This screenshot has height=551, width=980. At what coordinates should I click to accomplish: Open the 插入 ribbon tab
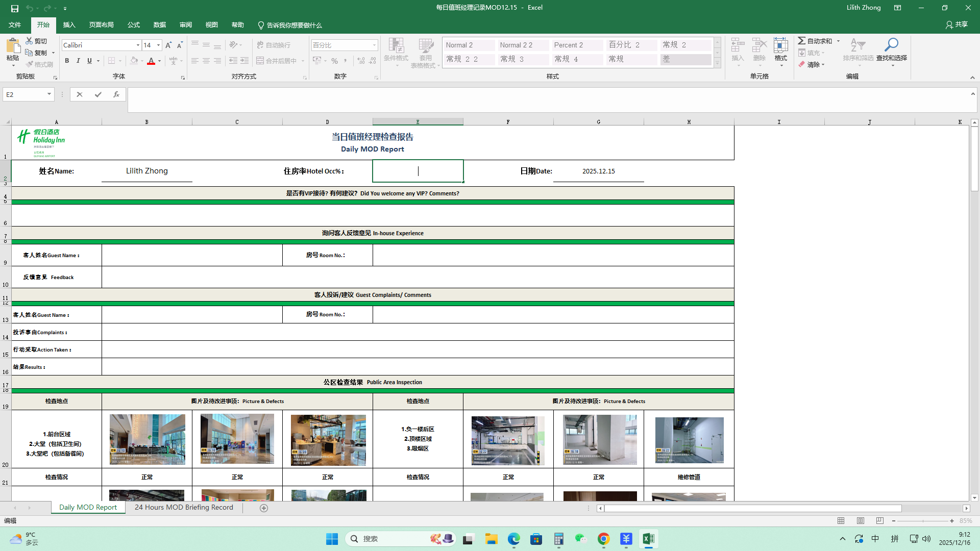click(69, 25)
